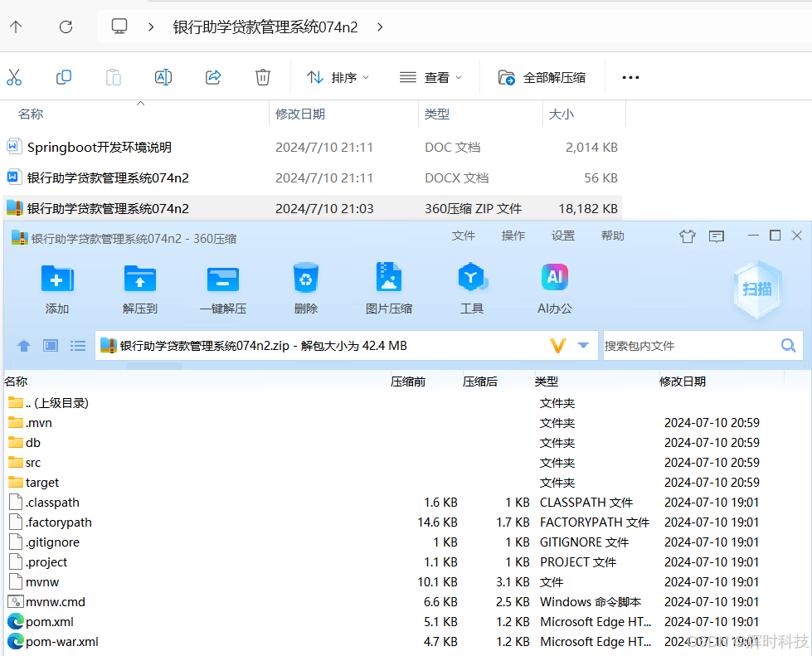Click the 全部解压缩 extract all button

click(x=542, y=78)
